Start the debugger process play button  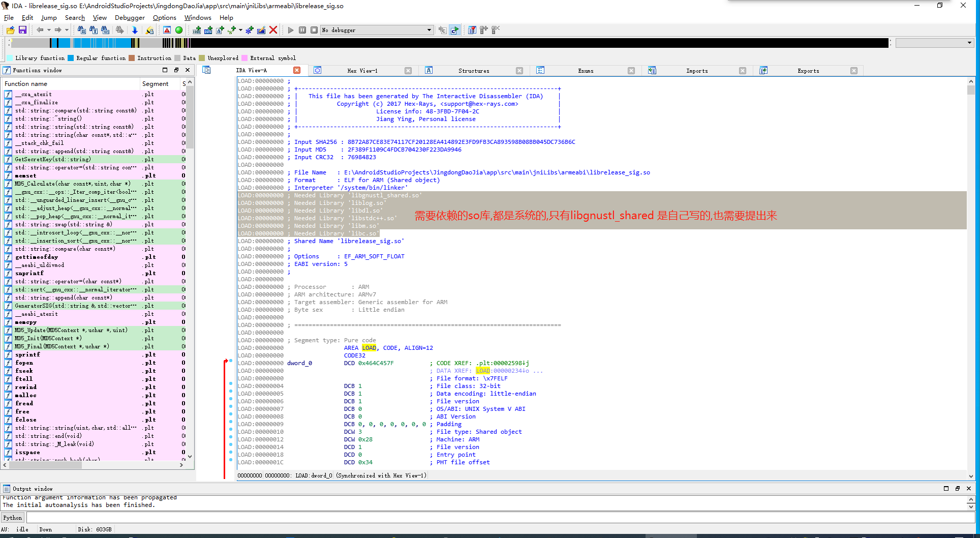pyautogui.click(x=291, y=30)
